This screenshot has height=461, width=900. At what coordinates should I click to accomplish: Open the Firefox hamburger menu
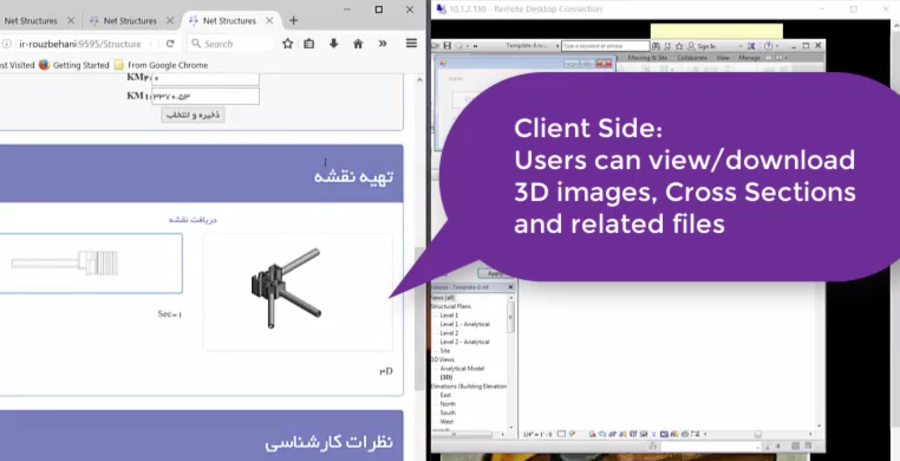[x=411, y=44]
